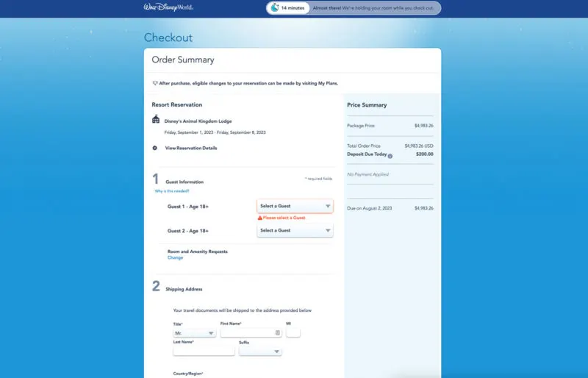Image resolution: width=588 pixels, height=378 pixels.
Task: Click the 'Why is this needed?' link
Action: click(x=172, y=191)
